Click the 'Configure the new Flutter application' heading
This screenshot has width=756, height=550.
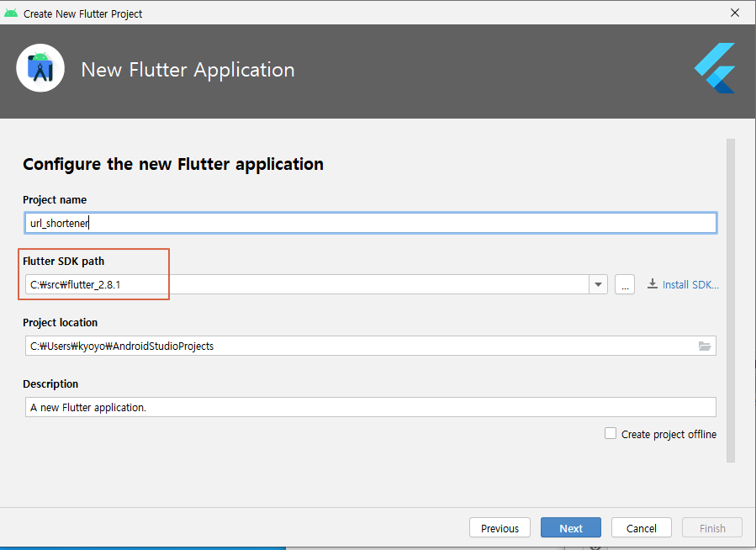click(173, 164)
